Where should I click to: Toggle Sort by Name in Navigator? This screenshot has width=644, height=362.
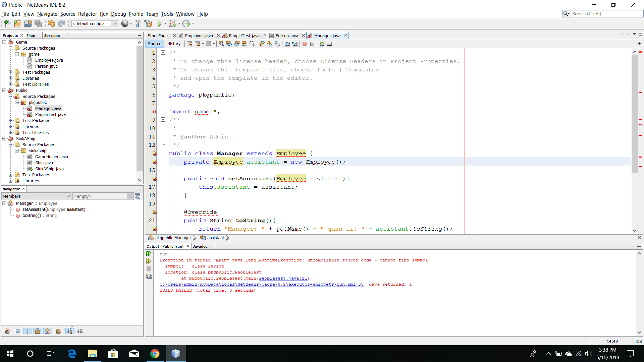pyautogui.click(x=69, y=331)
